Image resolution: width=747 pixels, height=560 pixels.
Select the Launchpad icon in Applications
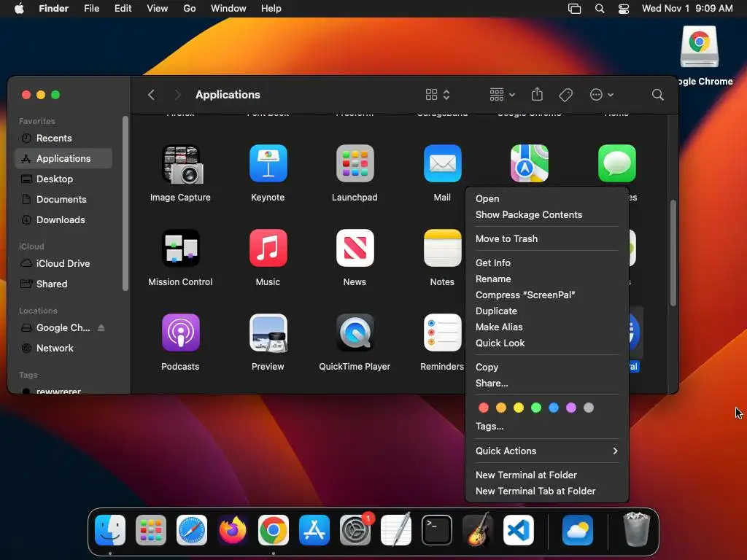(355, 163)
